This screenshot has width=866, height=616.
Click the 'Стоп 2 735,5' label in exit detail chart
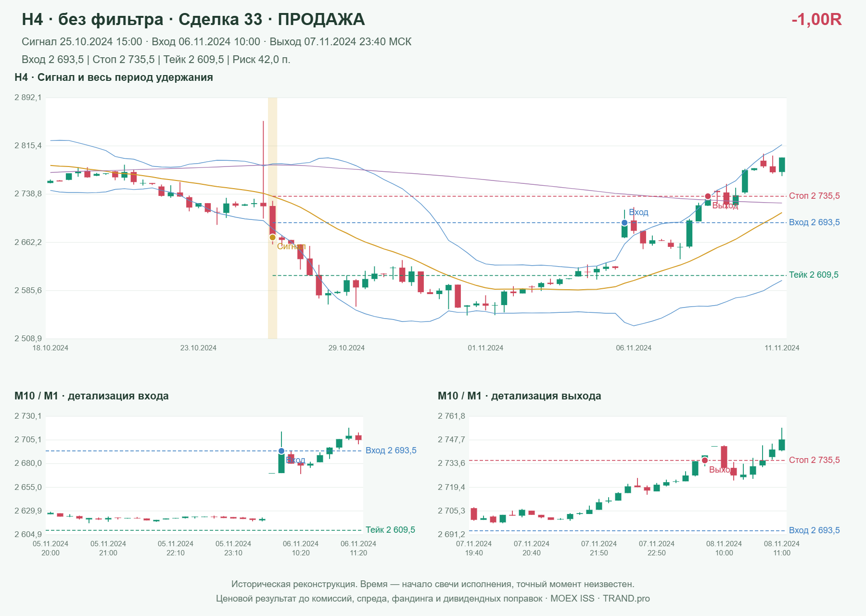click(815, 460)
